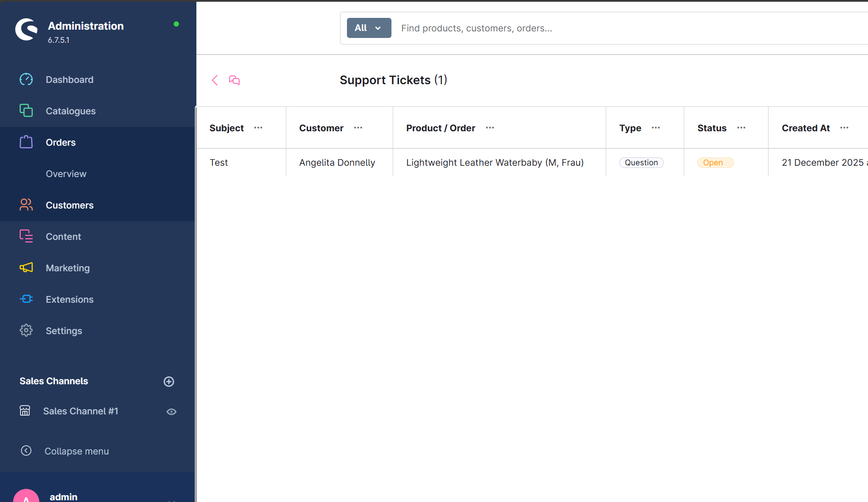
Task: Click the Customers people icon
Action: [26, 205]
